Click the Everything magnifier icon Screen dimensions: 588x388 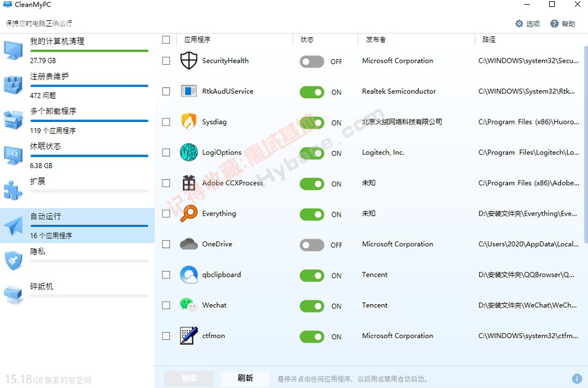188,214
